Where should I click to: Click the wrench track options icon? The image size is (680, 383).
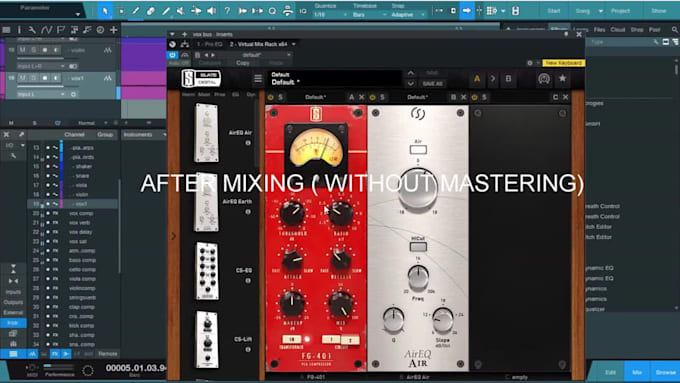pos(32,30)
